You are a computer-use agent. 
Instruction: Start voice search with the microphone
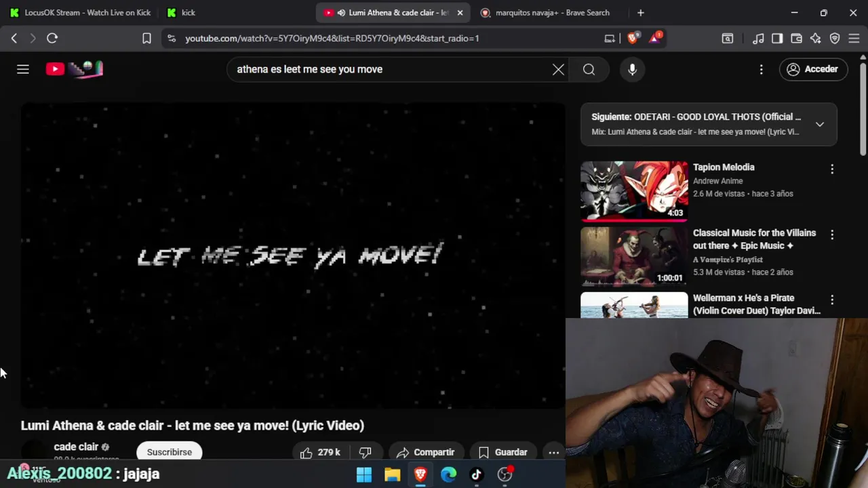(632, 69)
